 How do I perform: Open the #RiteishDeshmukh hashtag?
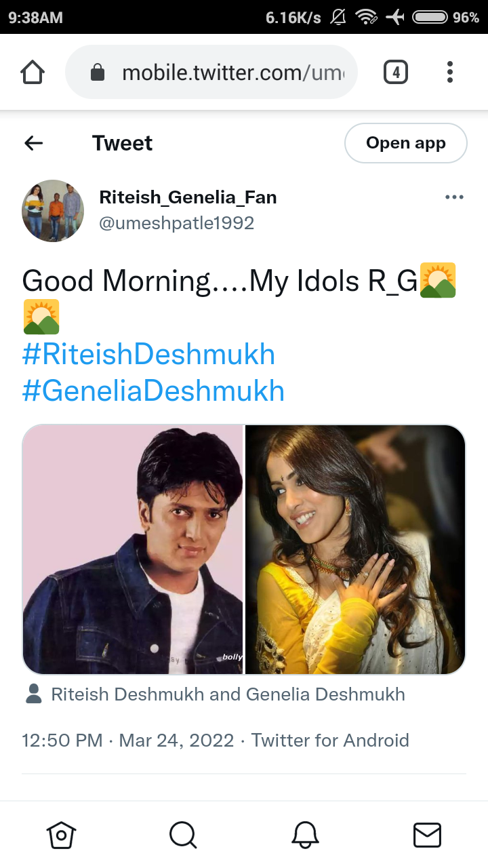pyautogui.click(x=148, y=355)
